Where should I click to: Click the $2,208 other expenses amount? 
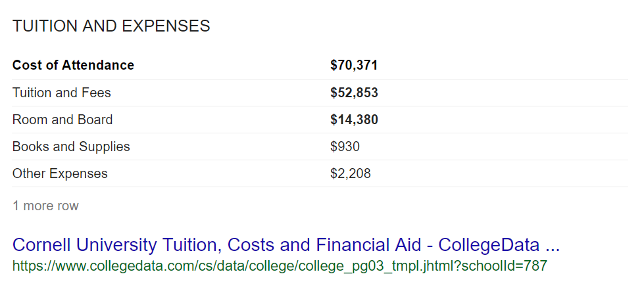tap(351, 173)
